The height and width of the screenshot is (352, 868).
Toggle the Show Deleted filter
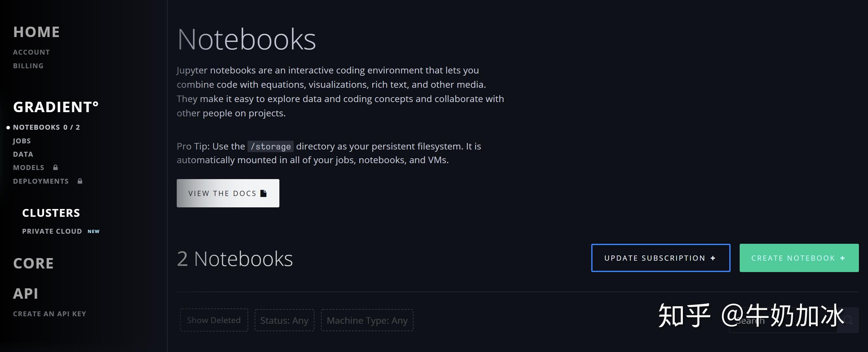pyautogui.click(x=214, y=320)
